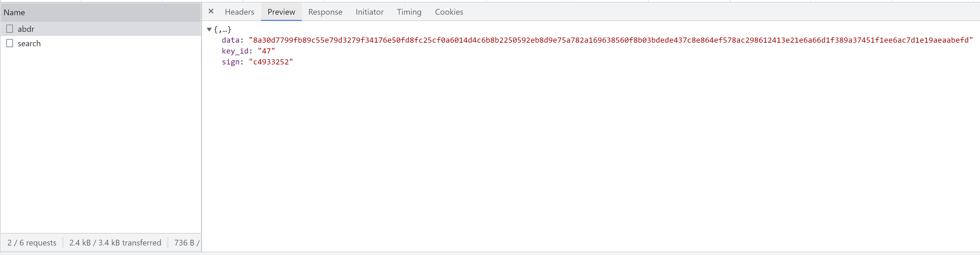Toggle the abdr row selection box

tap(9, 28)
